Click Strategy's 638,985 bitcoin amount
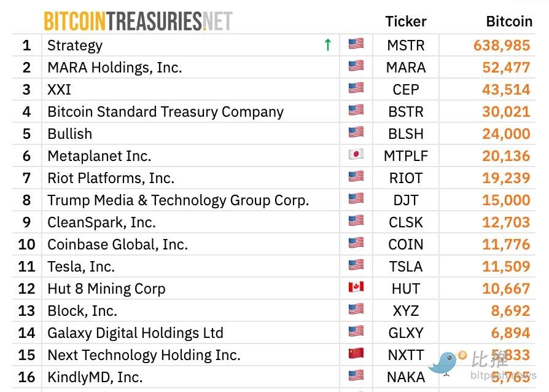 (501, 45)
